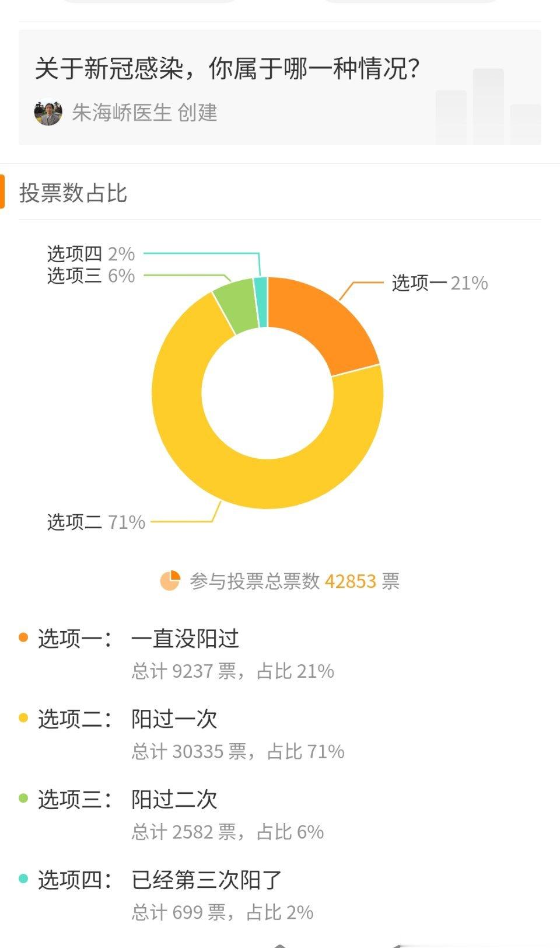This screenshot has height=948, width=560.
Task: Select the 投票数占比 section heading
Action: click(x=73, y=193)
